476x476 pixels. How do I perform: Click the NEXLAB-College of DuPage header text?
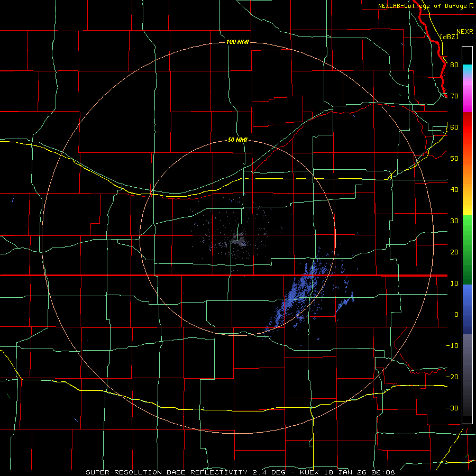[x=422, y=6]
